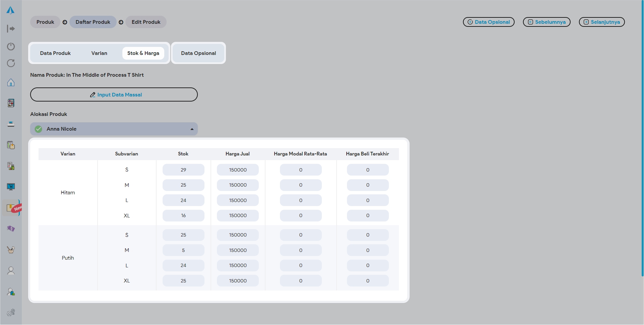Click the user profile silhouette icon

11,271
